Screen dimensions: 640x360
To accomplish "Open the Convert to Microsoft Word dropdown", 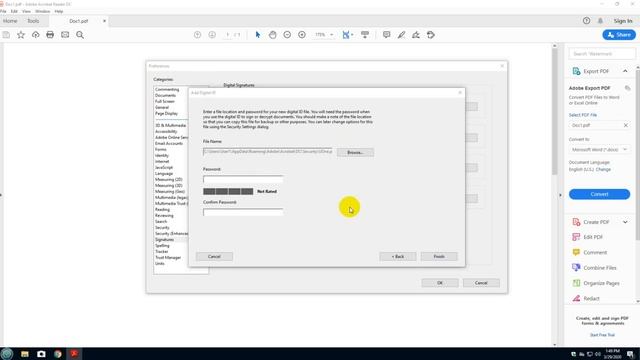I will coord(599,149).
